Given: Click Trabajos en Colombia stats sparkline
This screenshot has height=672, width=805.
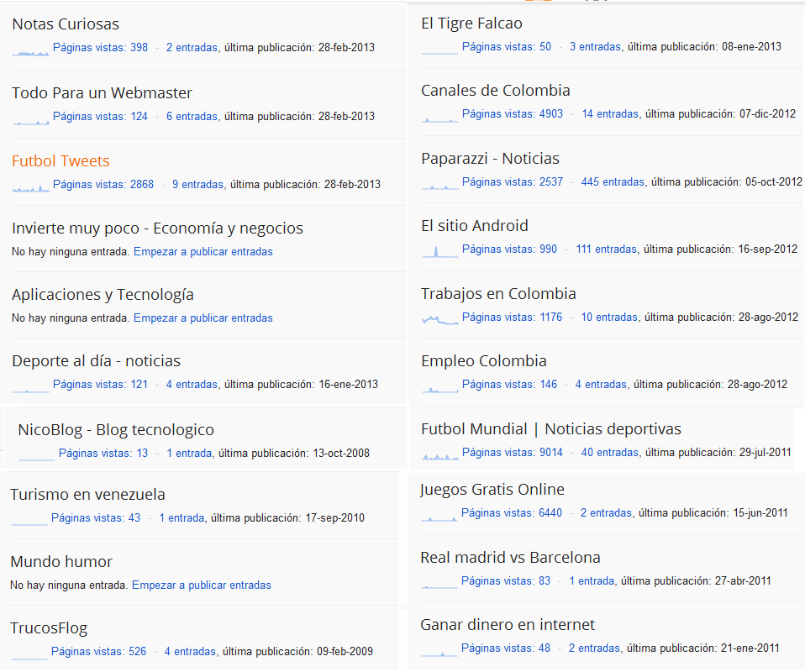Looking at the screenshot, I should [x=440, y=320].
